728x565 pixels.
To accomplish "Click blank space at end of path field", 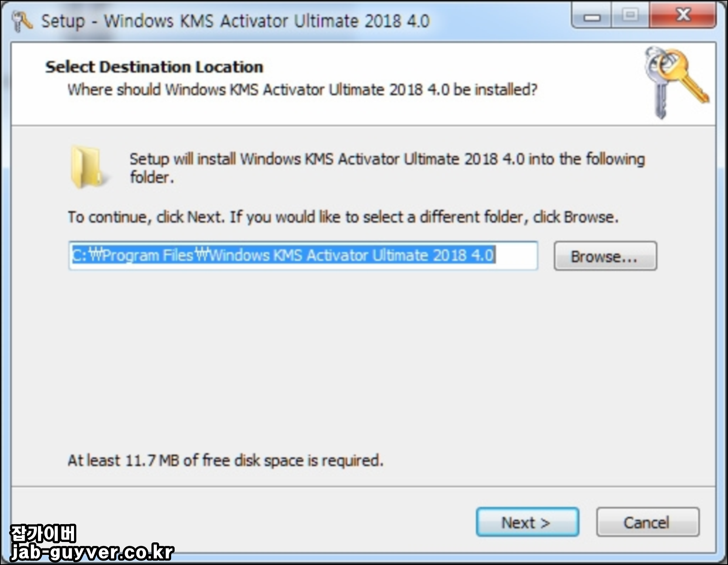I will pos(516,256).
